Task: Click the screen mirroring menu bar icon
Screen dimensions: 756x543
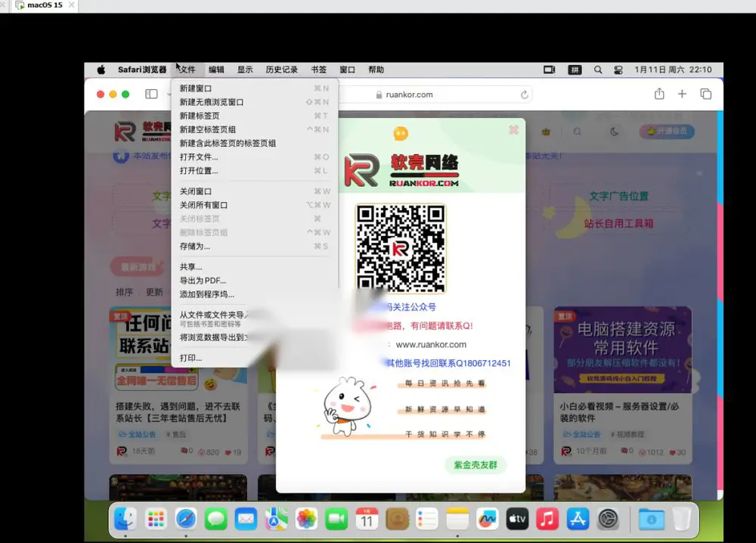Action: (549, 70)
